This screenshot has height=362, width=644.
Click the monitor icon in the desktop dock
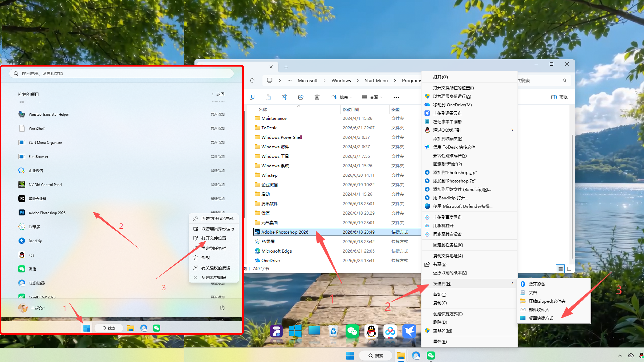tap(314, 331)
